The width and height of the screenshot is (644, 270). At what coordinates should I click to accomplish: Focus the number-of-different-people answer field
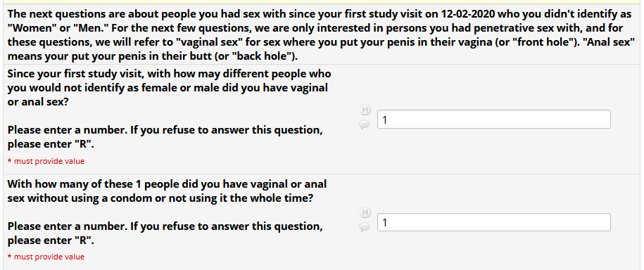coord(493,120)
